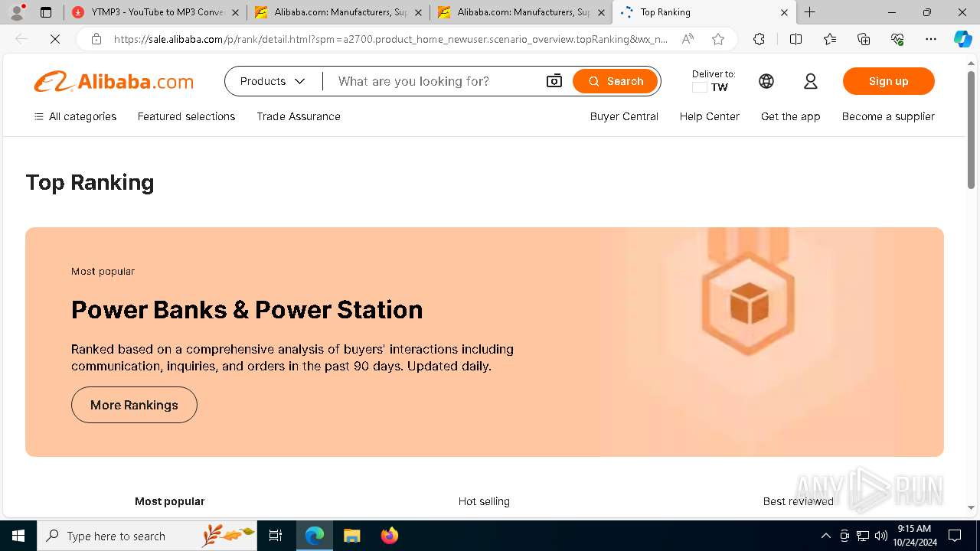This screenshot has height=551, width=980.
Task: Open Task View on taskbar
Action: pyautogui.click(x=276, y=536)
